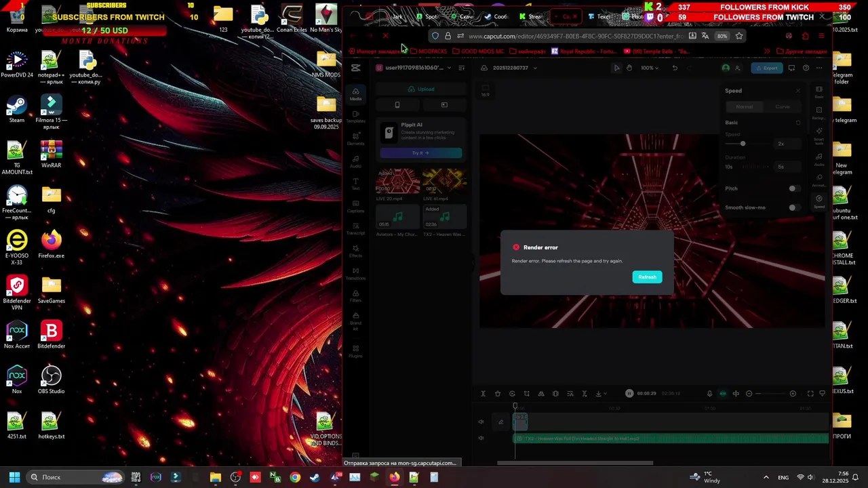Image resolution: width=868 pixels, height=488 pixels.
Task: Click the help question mark icon
Action: pyautogui.click(x=806, y=68)
